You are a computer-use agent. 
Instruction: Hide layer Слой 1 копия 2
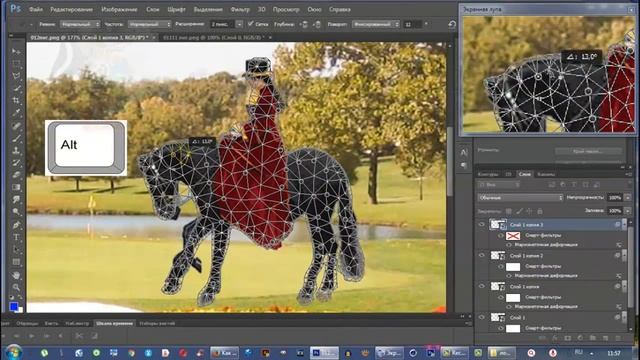tap(482, 256)
